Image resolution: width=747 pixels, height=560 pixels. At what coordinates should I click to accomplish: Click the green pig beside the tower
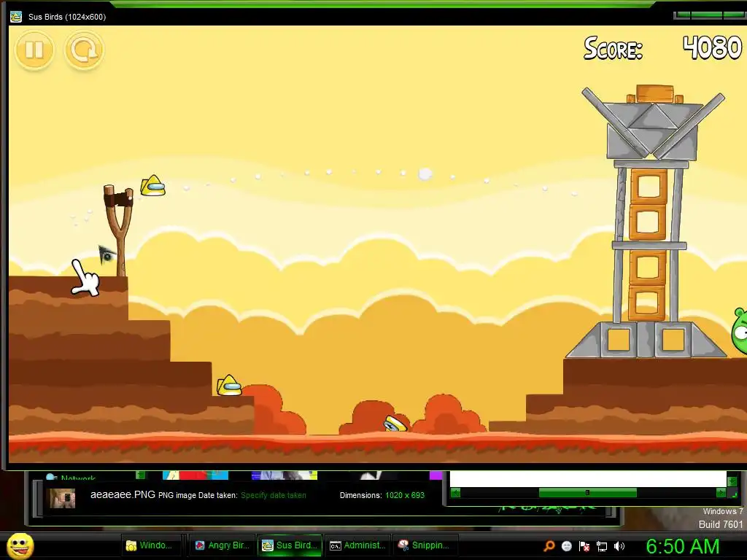[x=740, y=330]
